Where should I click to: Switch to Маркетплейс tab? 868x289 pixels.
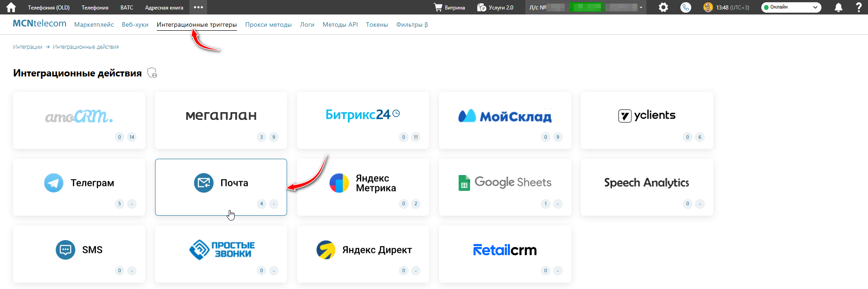[x=94, y=24]
